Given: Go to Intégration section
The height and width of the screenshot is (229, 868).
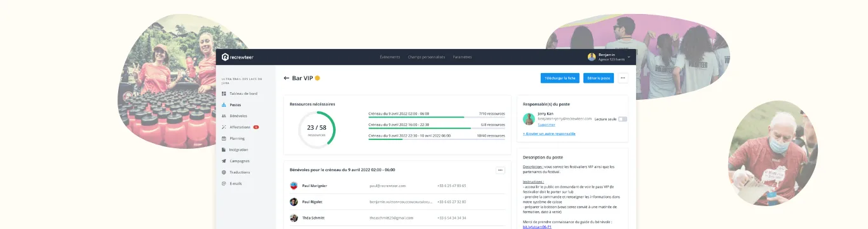Looking at the screenshot, I should [x=239, y=149].
